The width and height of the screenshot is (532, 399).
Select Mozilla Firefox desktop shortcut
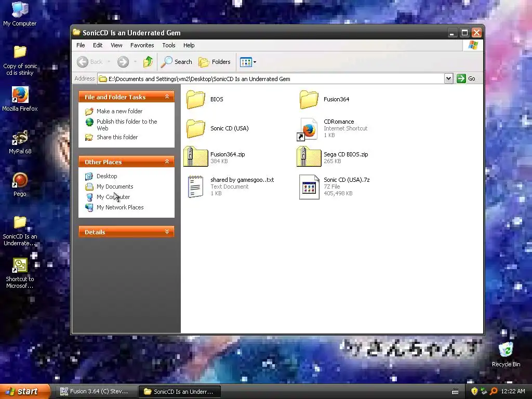click(x=20, y=99)
